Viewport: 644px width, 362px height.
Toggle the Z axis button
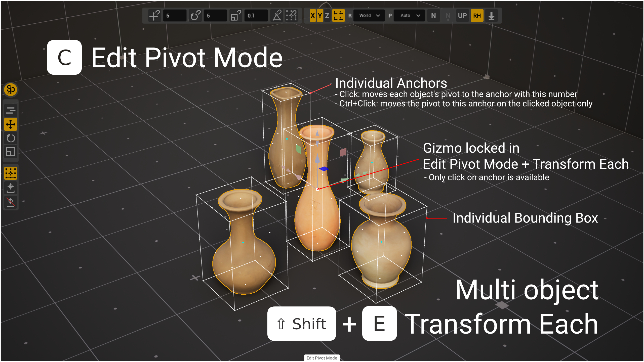click(x=327, y=16)
